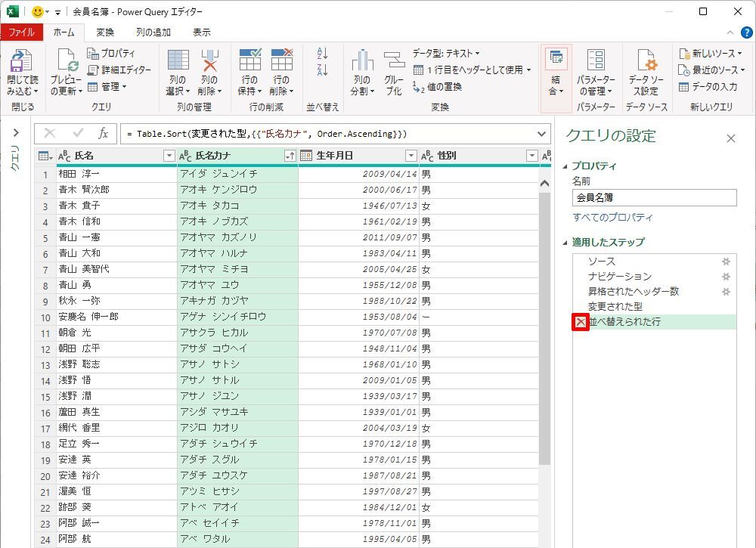Click the 閉じて読み込む (Close & Load) icon
This screenshot has width=756, height=548.
(x=22, y=61)
